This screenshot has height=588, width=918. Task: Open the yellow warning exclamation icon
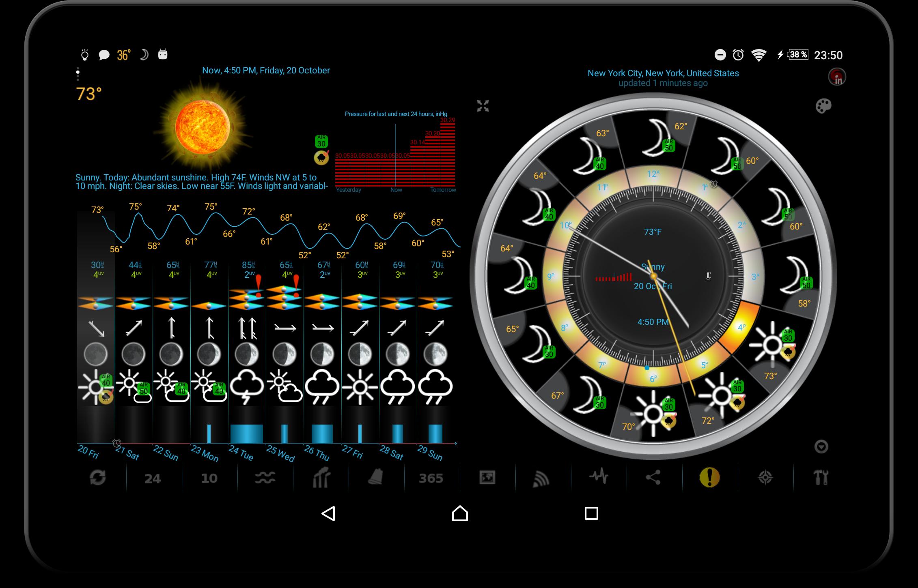pyautogui.click(x=709, y=477)
